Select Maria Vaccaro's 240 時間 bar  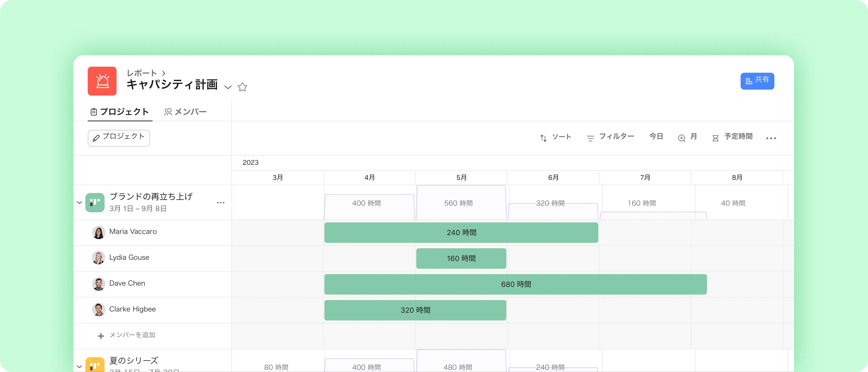[x=461, y=232]
